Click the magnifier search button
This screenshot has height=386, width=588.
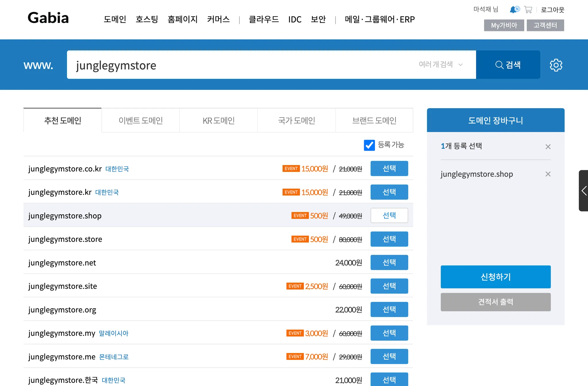pos(508,65)
